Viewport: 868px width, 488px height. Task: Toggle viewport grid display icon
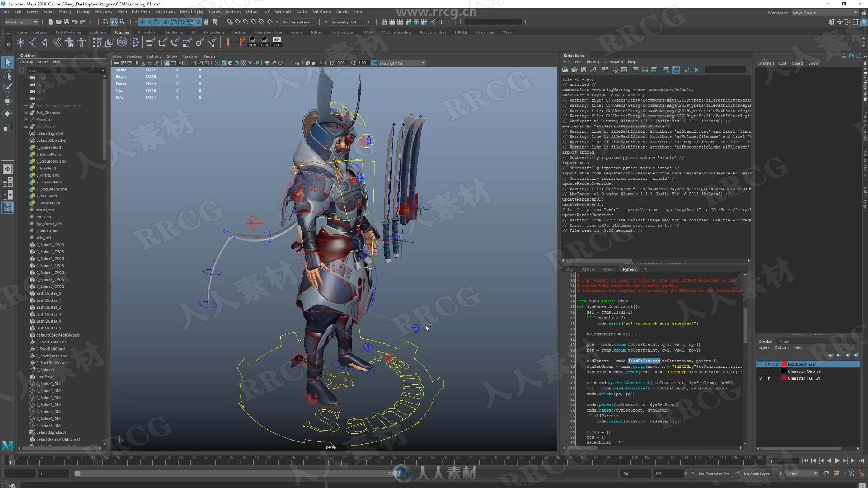[167, 63]
